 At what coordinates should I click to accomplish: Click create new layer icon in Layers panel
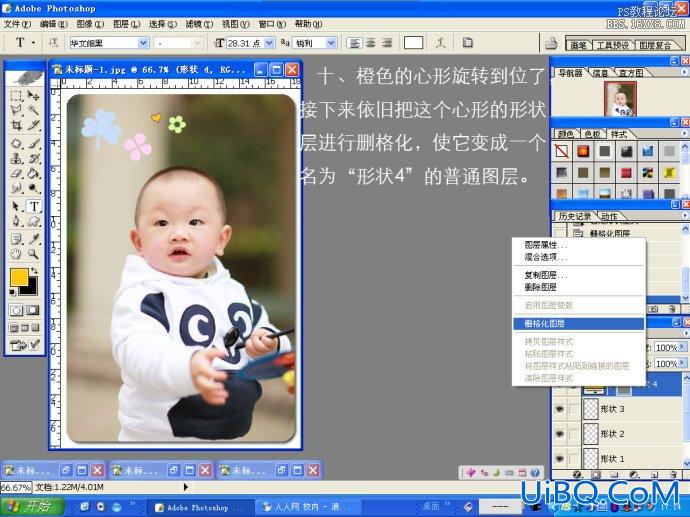654,475
